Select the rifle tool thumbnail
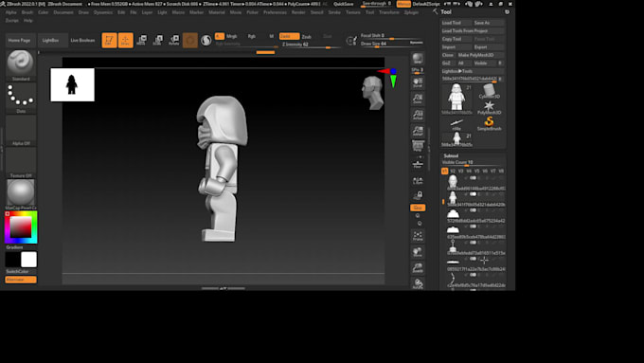Image resolution: width=644 pixels, height=363 pixels. click(x=456, y=124)
